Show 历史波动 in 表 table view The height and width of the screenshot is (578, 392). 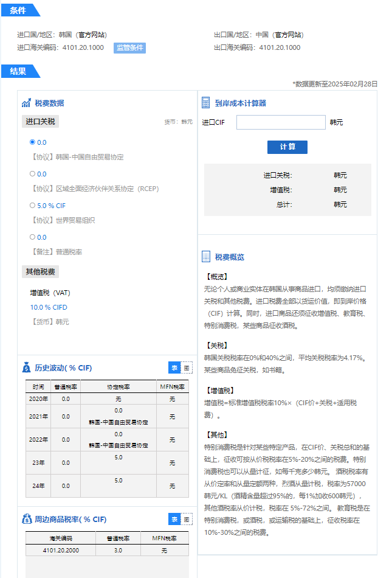[x=174, y=367]
